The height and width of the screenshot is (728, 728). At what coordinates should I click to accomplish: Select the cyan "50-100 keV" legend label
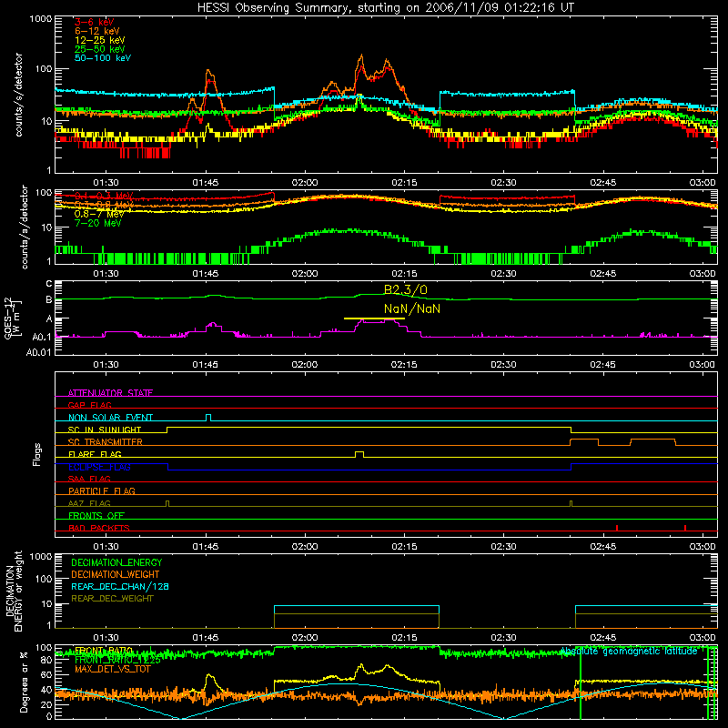click(102, 58)
